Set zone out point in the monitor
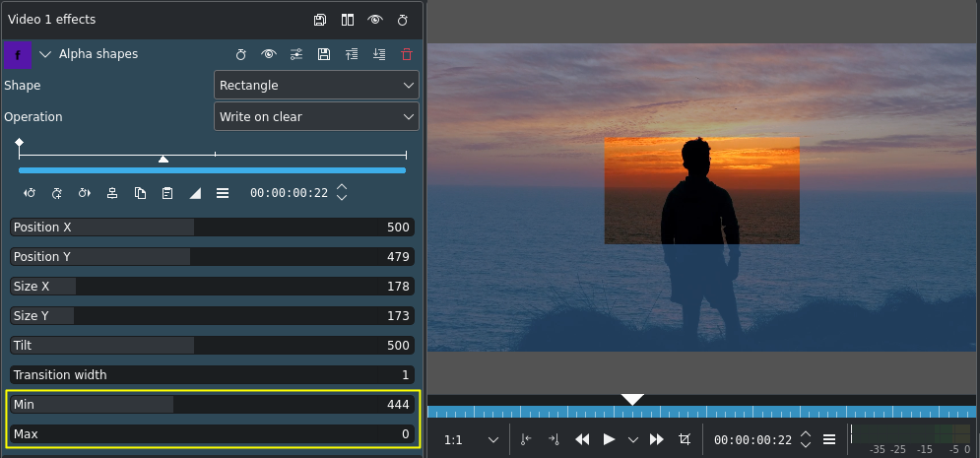The height and width of the screenshot is (458, 980). pyautogui.click(x=554, y=440)
